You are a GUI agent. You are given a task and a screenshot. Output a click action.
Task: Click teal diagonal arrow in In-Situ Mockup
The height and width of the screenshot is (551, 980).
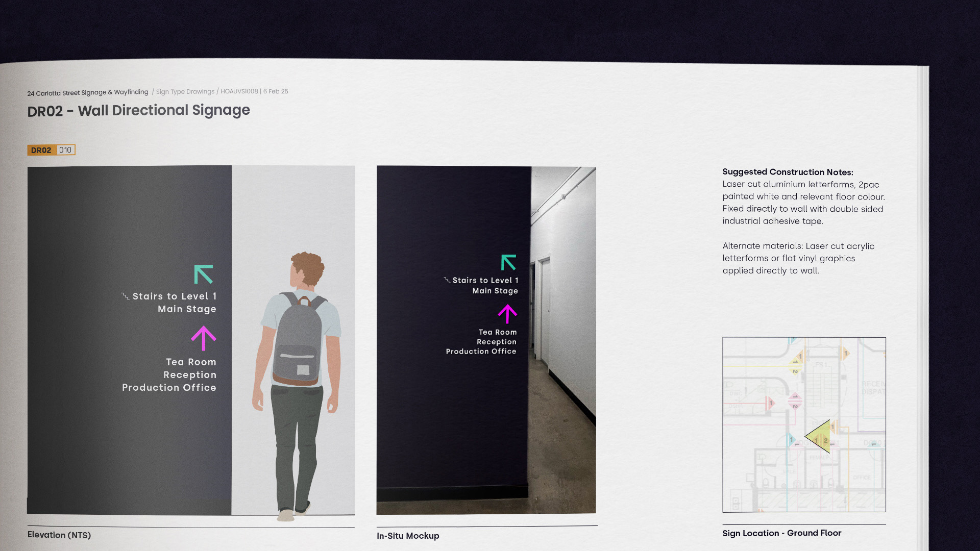click(508, 262)
